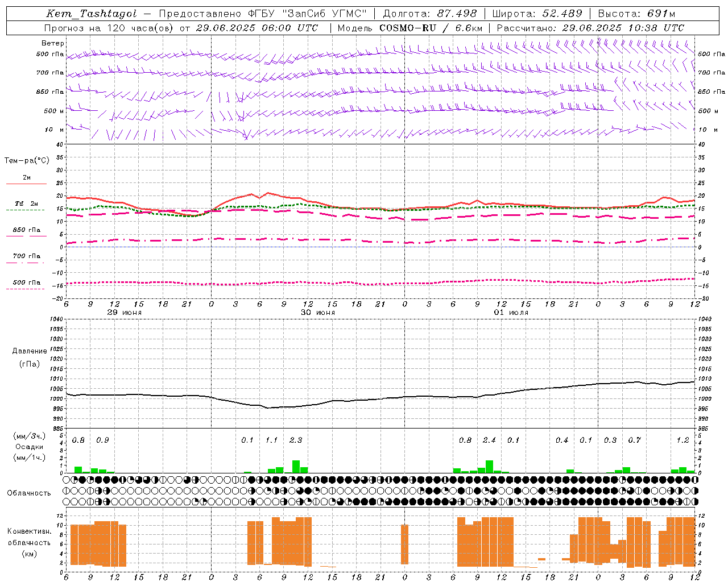Click the 29 июня date label
The width and height of the screenshot is (728, 582).
pyautogui.click(x=125, y=313)
